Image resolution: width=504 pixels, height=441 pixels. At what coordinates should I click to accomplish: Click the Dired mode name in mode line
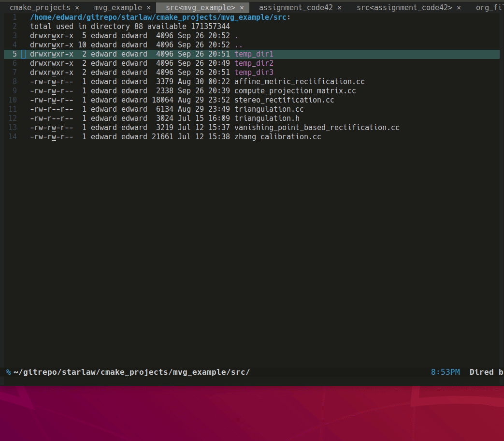point(481,372)
